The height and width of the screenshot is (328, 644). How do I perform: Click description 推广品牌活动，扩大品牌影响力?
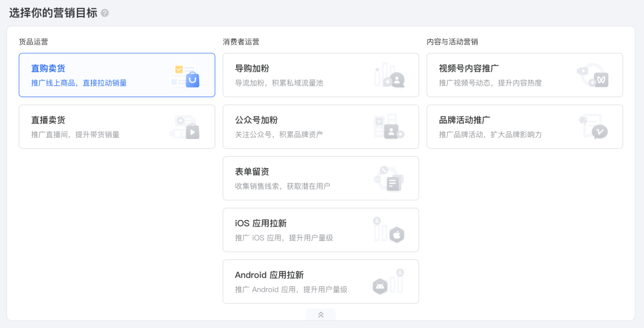pos(490,135)
